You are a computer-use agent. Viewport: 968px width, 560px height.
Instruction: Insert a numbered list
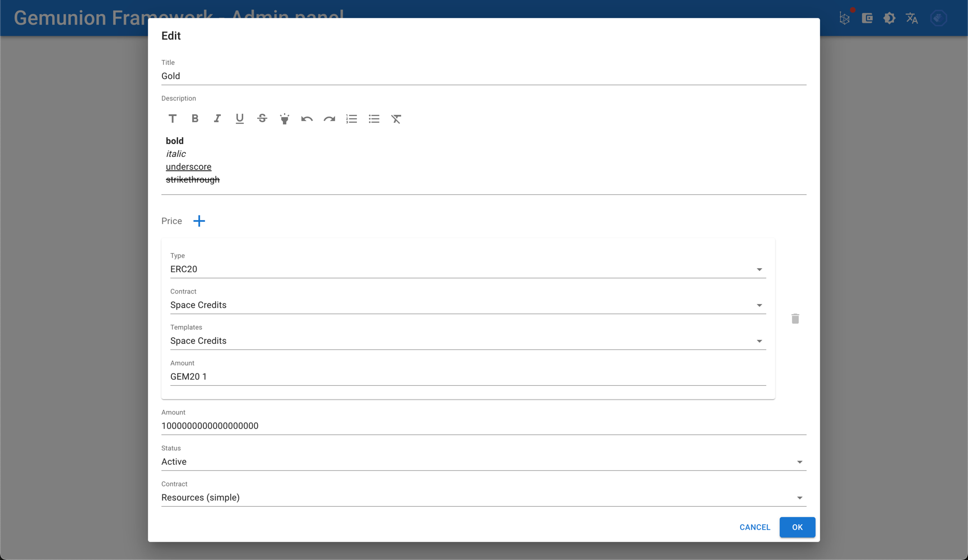[x=352, y=119]
